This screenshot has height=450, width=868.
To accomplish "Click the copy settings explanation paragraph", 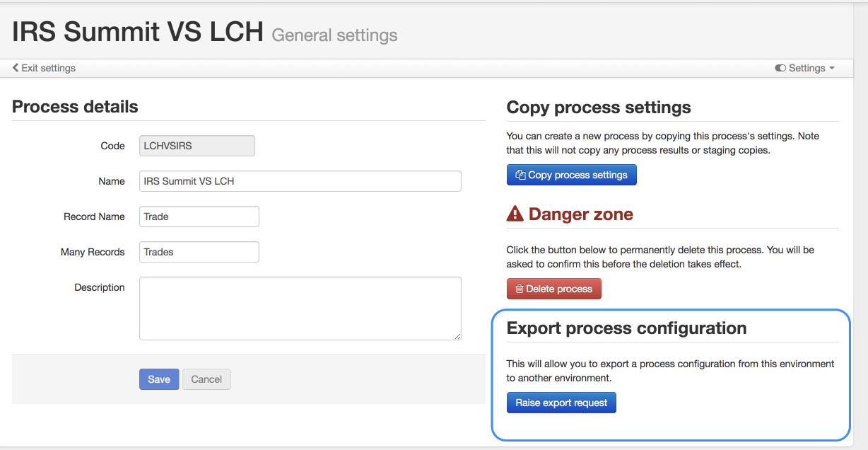I will 663,143.
